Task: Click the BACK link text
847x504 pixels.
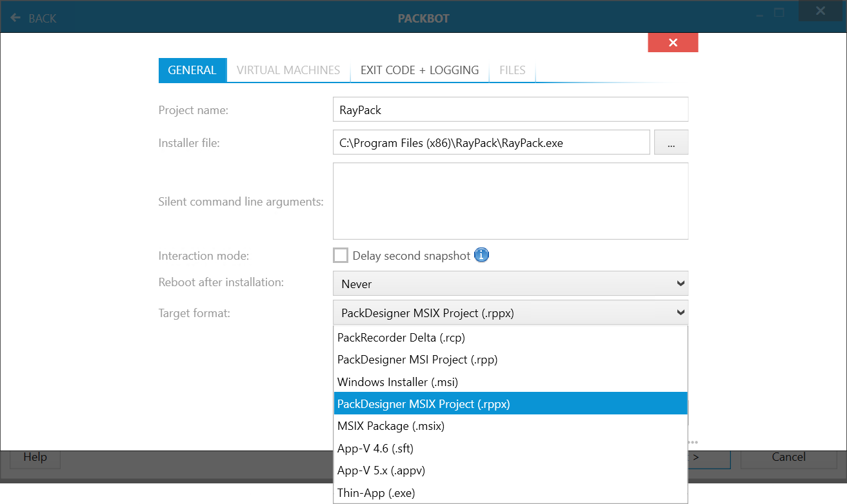Action: point(43,18)
